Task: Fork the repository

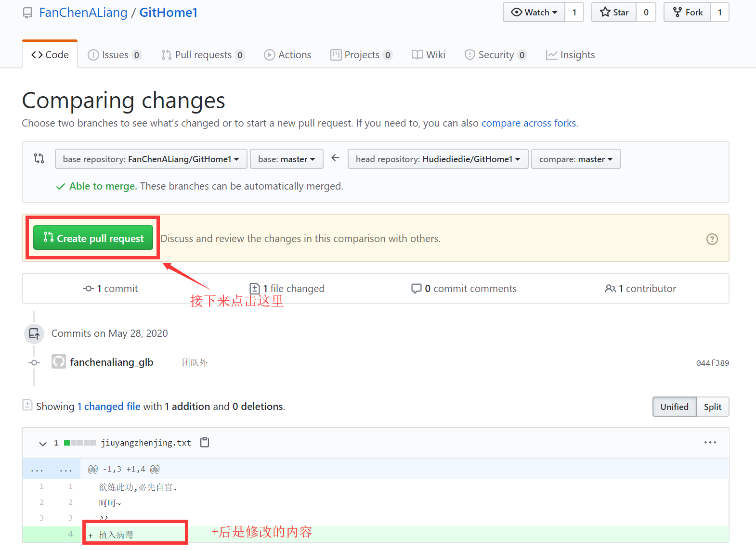Action: [x=687, y=12]
